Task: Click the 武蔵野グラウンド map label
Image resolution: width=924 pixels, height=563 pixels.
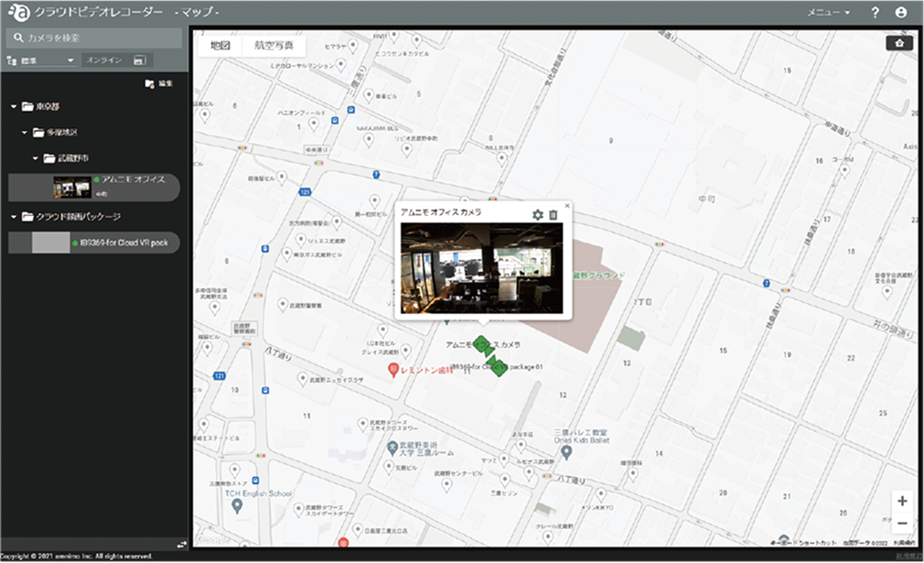Action: (599, 276)
